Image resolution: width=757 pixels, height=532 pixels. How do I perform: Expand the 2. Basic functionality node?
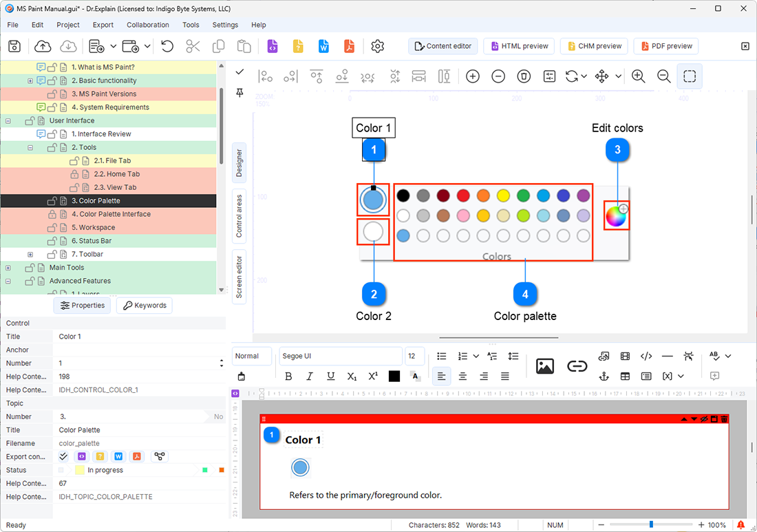30,81
